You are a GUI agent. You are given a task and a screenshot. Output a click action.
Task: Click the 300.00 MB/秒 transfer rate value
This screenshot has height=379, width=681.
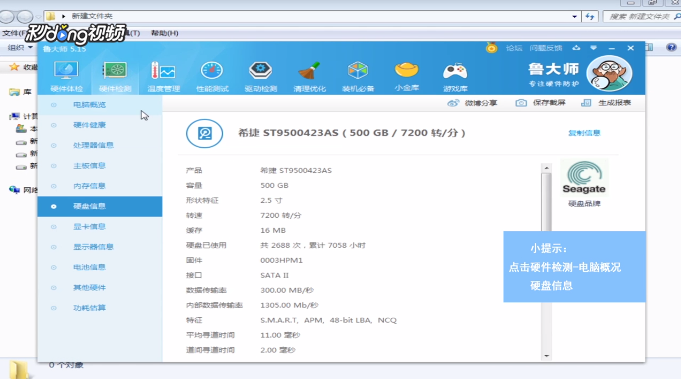point(287,290)
